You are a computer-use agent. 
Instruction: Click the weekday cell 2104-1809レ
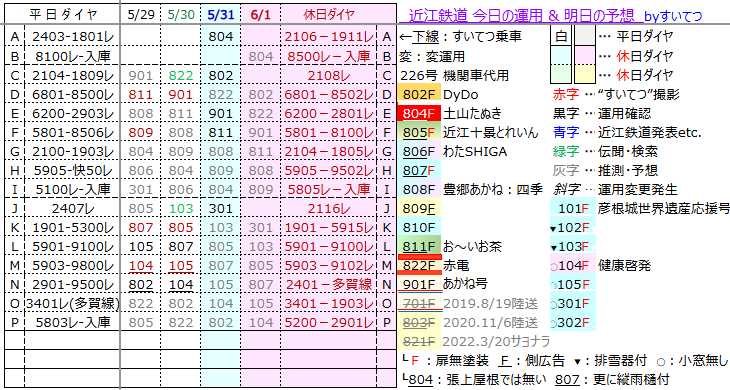(x=73, y=75)
